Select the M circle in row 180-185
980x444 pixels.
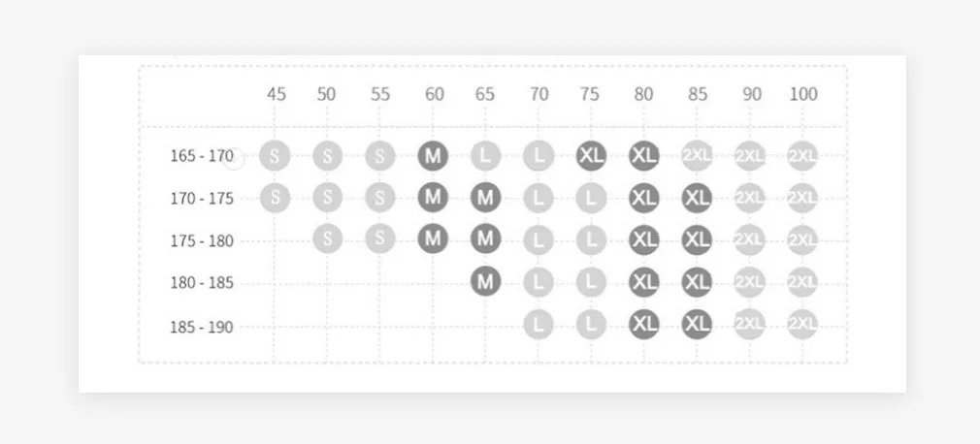click(x=485, y=282)
